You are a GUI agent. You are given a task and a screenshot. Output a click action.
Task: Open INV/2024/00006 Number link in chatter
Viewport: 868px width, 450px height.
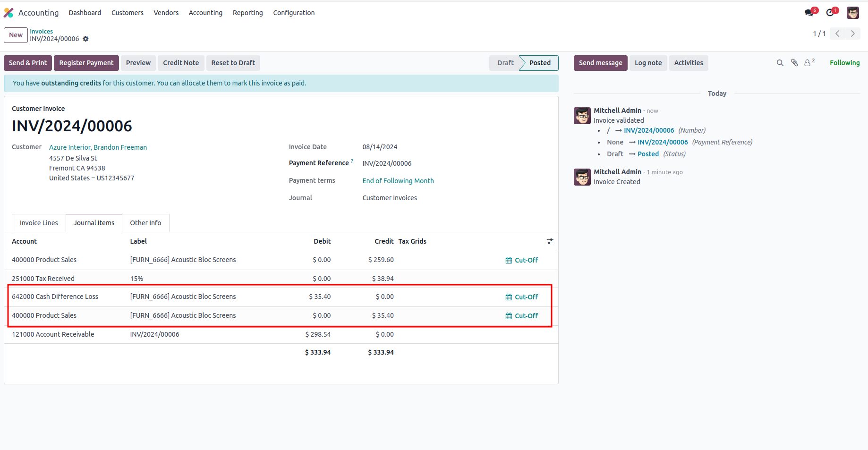tap(649, 130)
